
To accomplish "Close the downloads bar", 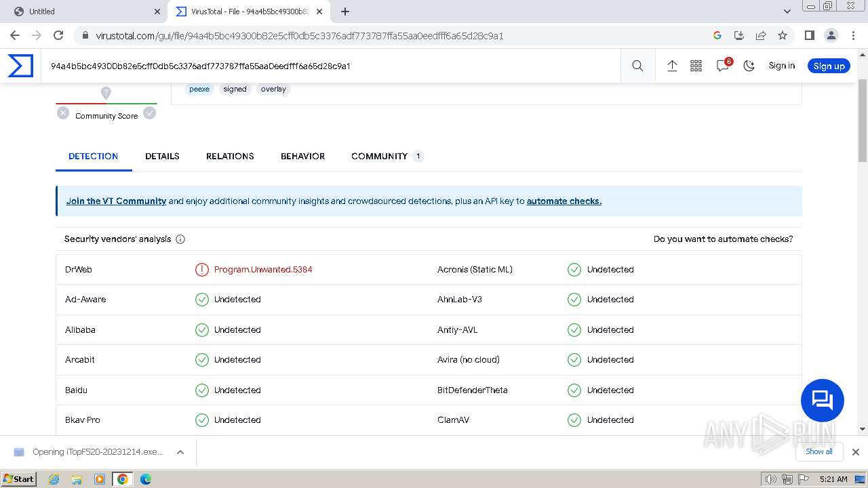I will (856, 452).
